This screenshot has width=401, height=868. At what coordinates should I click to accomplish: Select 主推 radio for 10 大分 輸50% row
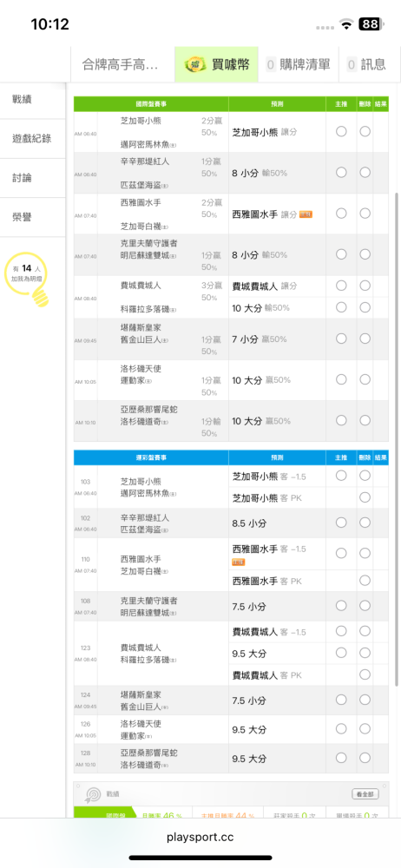click(x=341, y=307)
